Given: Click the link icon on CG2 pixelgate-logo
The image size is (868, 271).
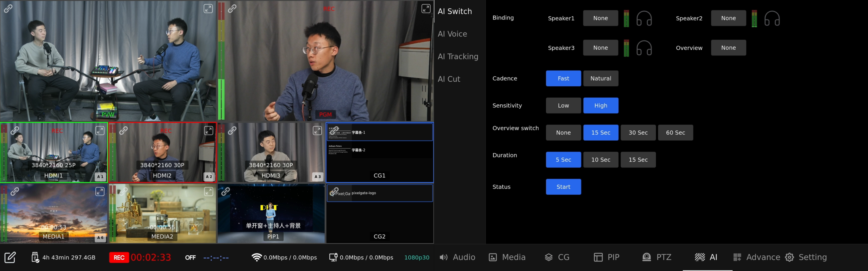Looking at the screenshot, I should pos(334,192).
